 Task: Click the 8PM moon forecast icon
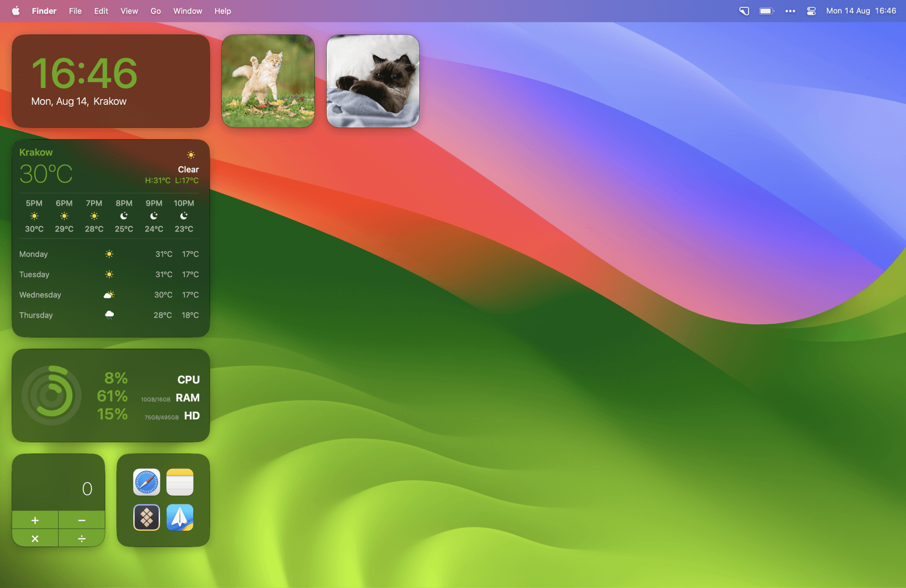pyautogui.click(x=124, y=216)
